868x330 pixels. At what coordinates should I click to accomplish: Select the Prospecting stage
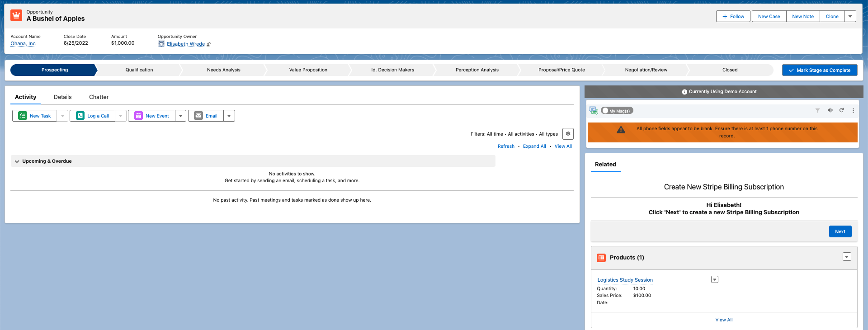point(54,70)
